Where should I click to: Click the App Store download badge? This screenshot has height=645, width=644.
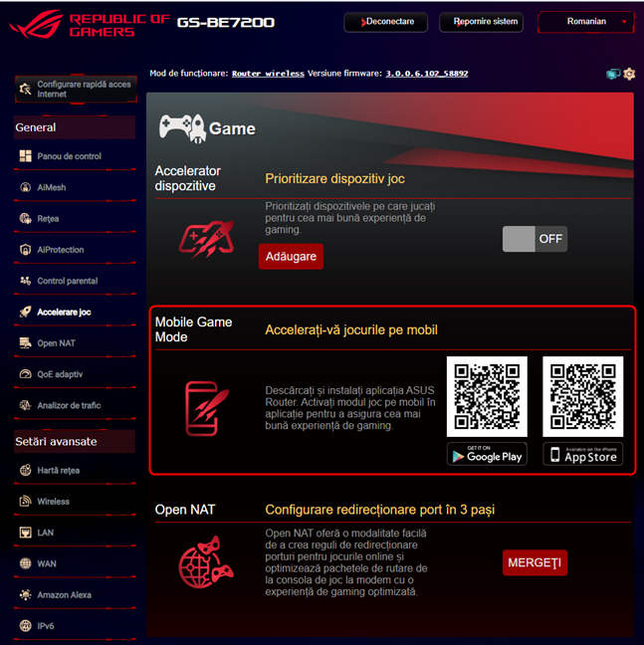click(582, 454)
